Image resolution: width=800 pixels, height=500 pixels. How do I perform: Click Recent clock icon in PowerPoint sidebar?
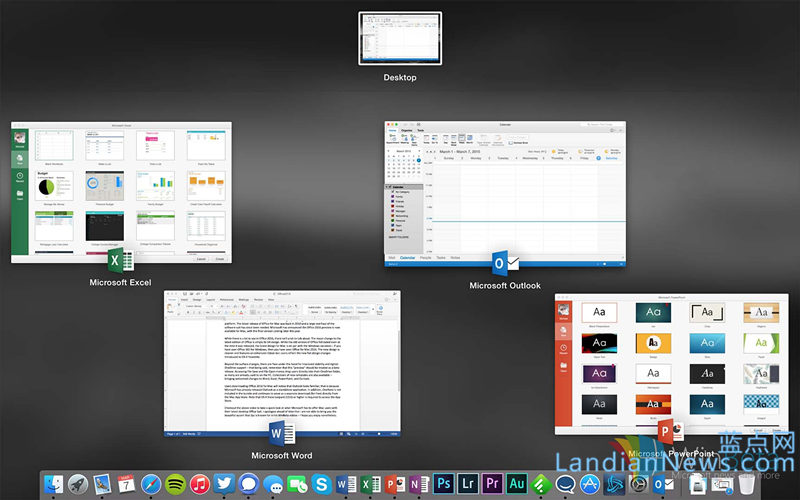tap(563, 349)
